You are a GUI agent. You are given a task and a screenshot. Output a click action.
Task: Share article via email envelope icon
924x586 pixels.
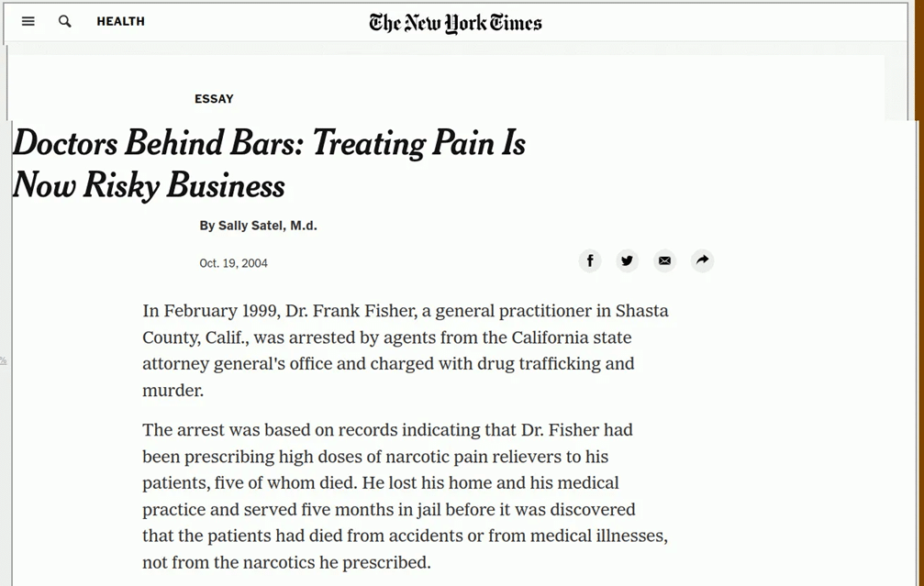click(x=664, y=260)
